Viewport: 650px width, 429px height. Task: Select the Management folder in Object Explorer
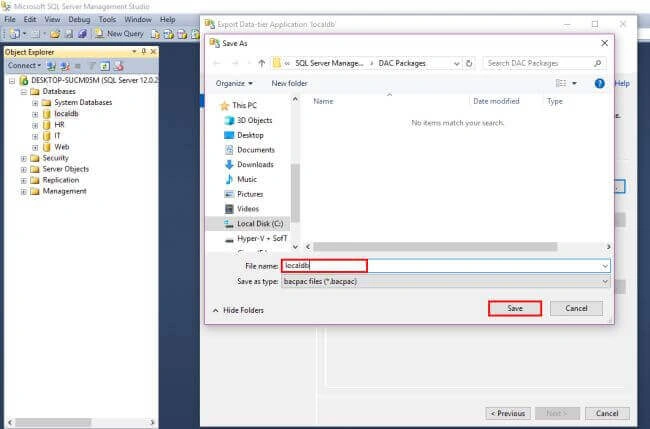[x=65, y=191]
